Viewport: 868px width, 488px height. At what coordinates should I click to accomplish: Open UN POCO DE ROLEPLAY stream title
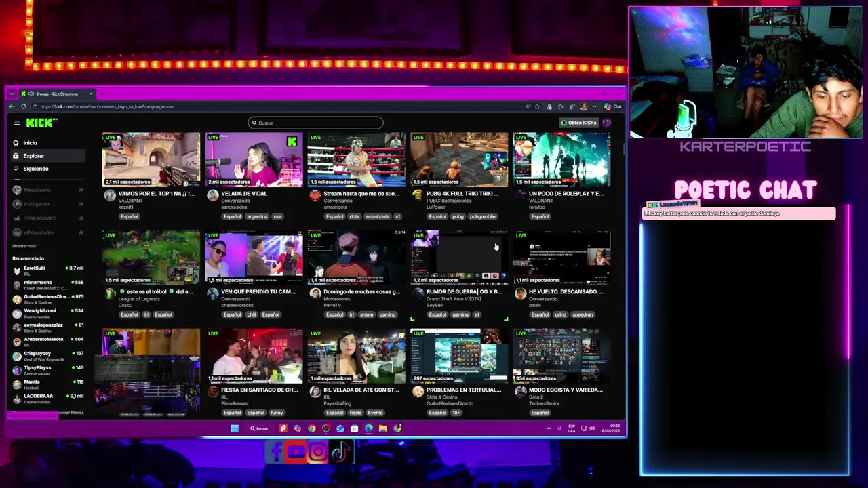pos(566,194)
